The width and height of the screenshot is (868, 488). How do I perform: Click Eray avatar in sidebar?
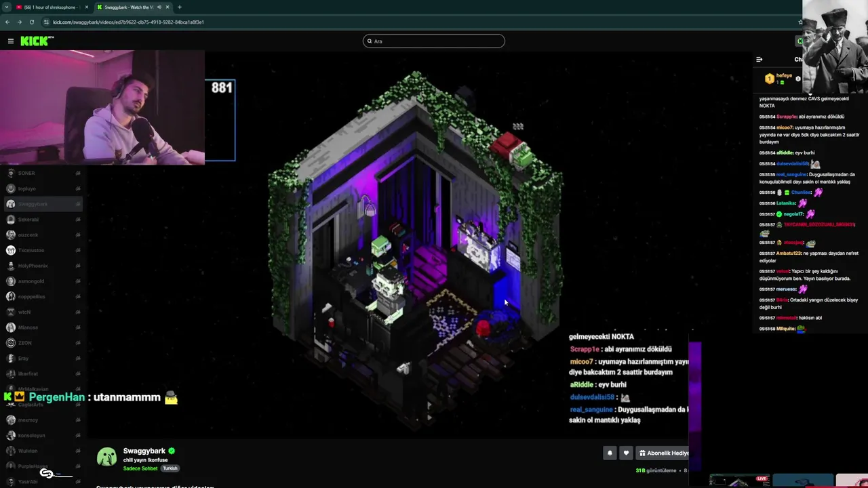[x=11, y=358]
